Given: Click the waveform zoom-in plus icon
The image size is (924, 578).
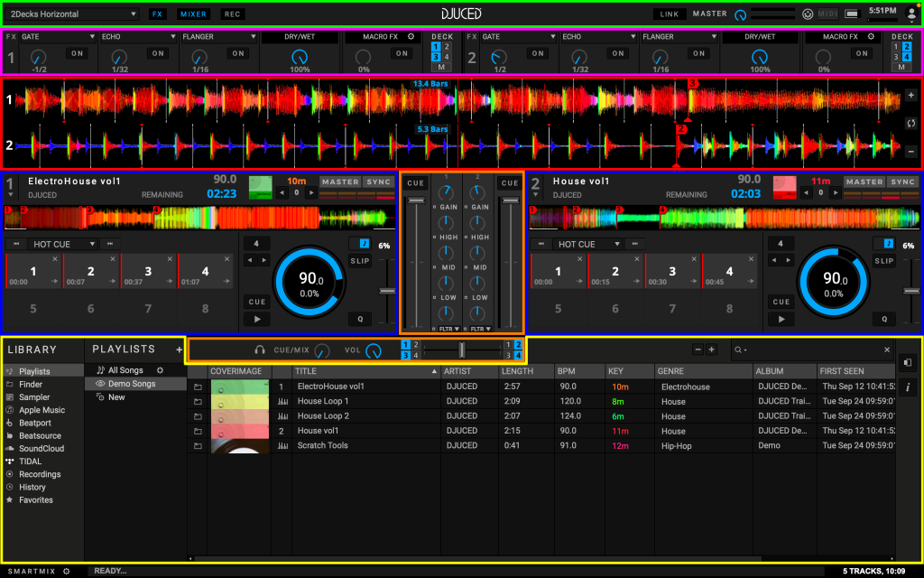Looking at the screenshot, I should 910,95.
